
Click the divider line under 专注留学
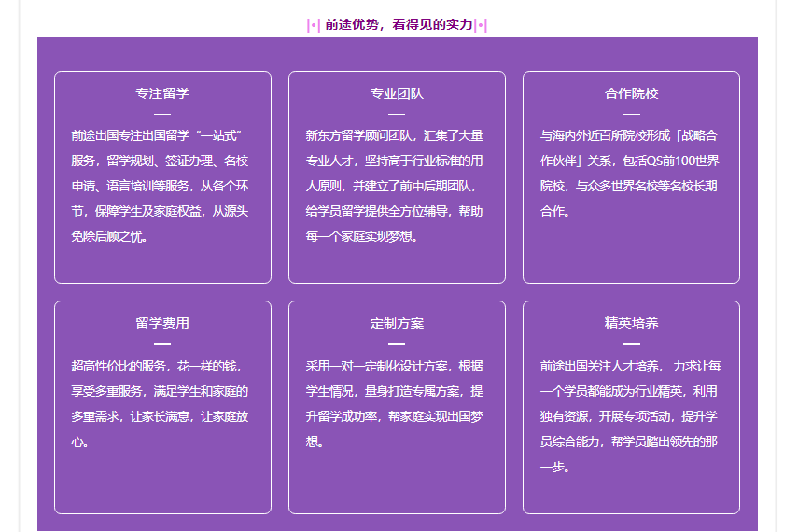coord(162,114)
